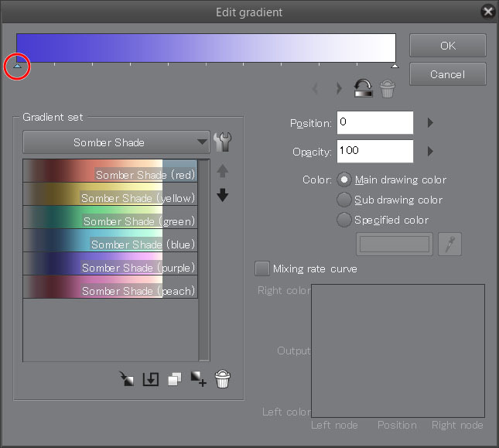The height and width of the screenshot is (448, 499).
Task: Open gradient set settings wrench icon
Action: coord(223,142)
